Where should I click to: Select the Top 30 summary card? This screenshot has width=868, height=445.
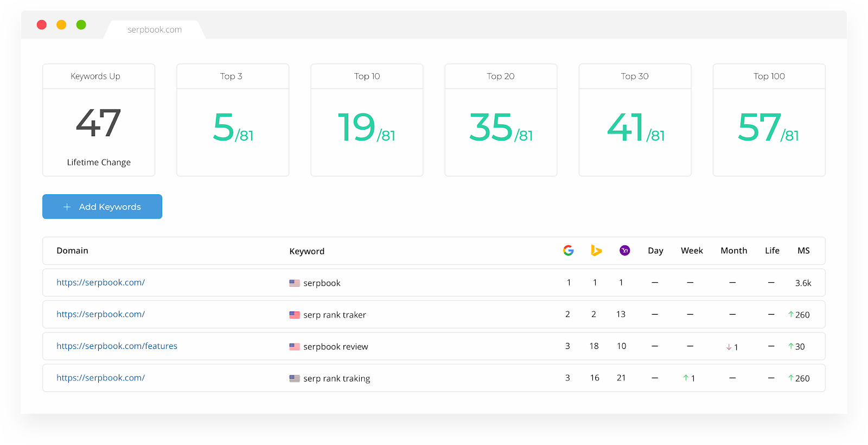tap(635, 120)
